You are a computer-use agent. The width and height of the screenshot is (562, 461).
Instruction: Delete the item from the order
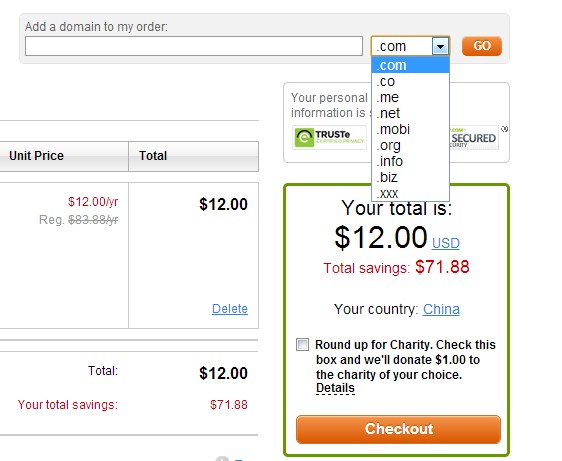click(230, 309)
